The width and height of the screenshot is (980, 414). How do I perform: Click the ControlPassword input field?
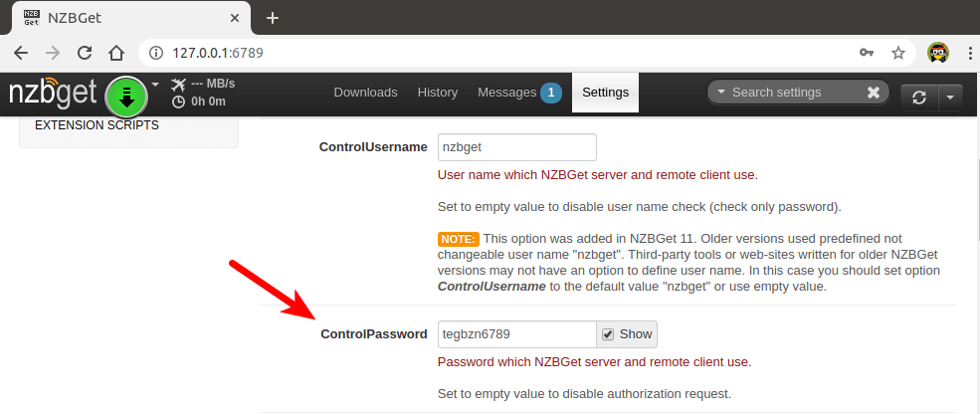(x=516, y=334)
